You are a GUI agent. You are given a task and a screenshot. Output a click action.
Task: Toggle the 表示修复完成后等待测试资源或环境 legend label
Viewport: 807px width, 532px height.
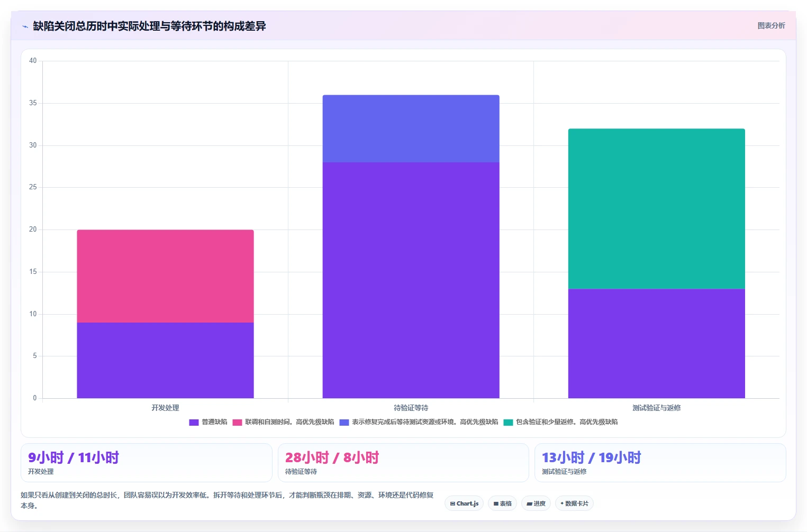(x=425, y=422)
